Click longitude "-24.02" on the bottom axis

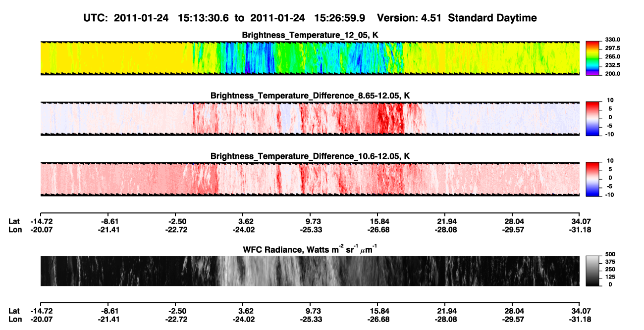click(x=244, y=320)
